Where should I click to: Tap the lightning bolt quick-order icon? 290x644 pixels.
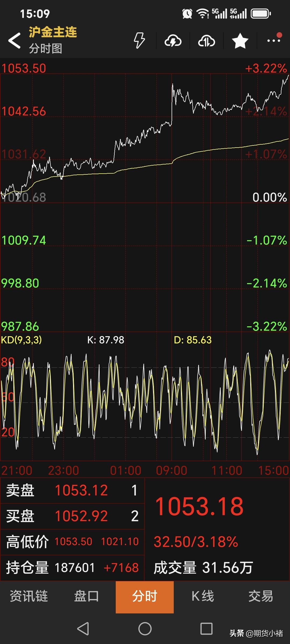click(x=139, y=41)
